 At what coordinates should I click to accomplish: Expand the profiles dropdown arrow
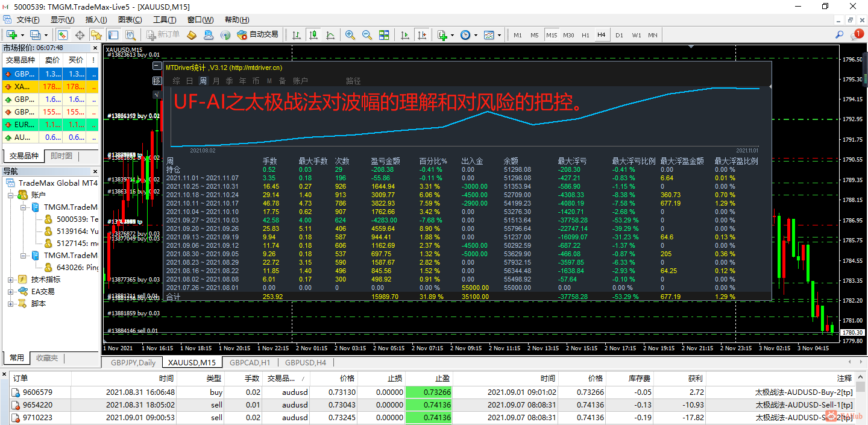45,35
